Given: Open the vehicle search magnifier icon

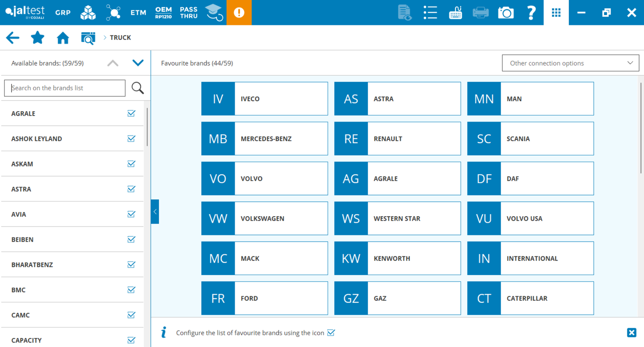Looking at the screenshot, I should coord(88,38).
